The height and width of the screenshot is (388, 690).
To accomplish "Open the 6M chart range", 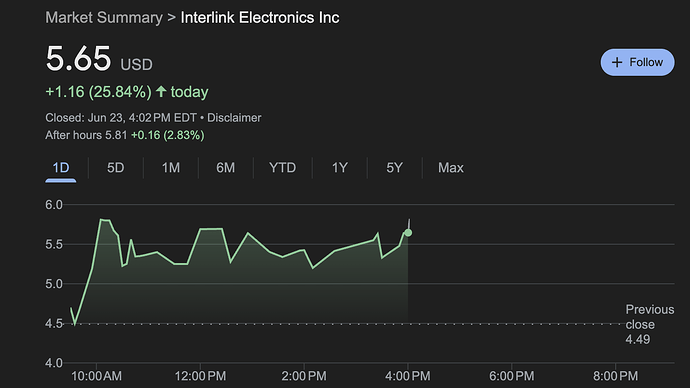I will point(225,168).
